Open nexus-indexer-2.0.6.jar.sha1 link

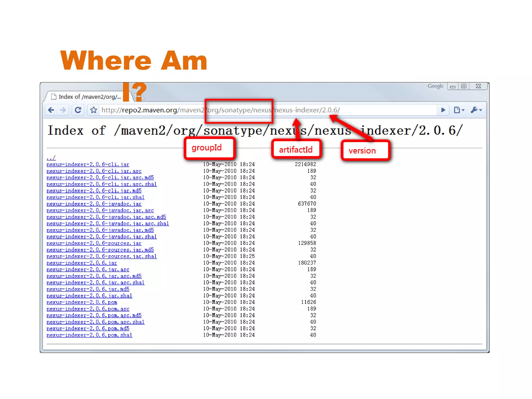[89, 296]
